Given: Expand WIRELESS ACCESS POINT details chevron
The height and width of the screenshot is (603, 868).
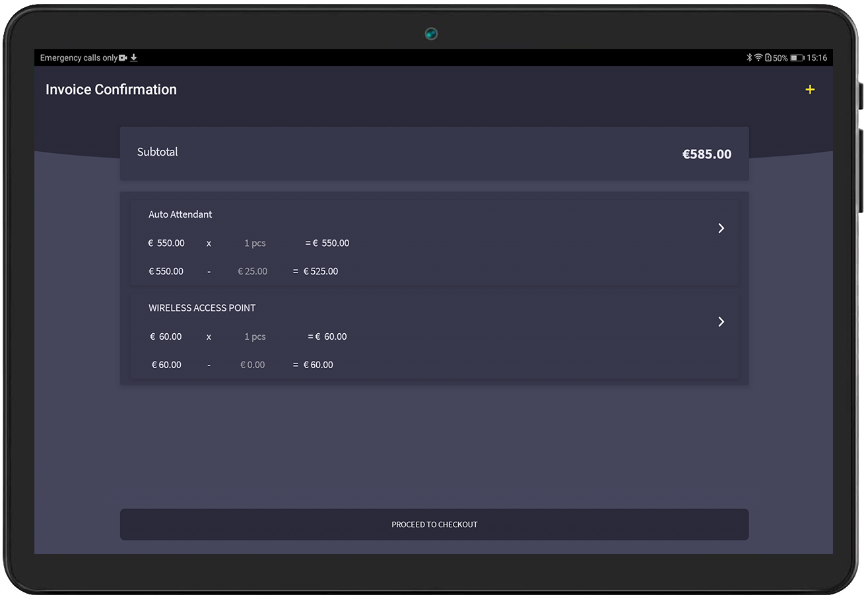Looking at the screenshot, I should click(721, 322).
